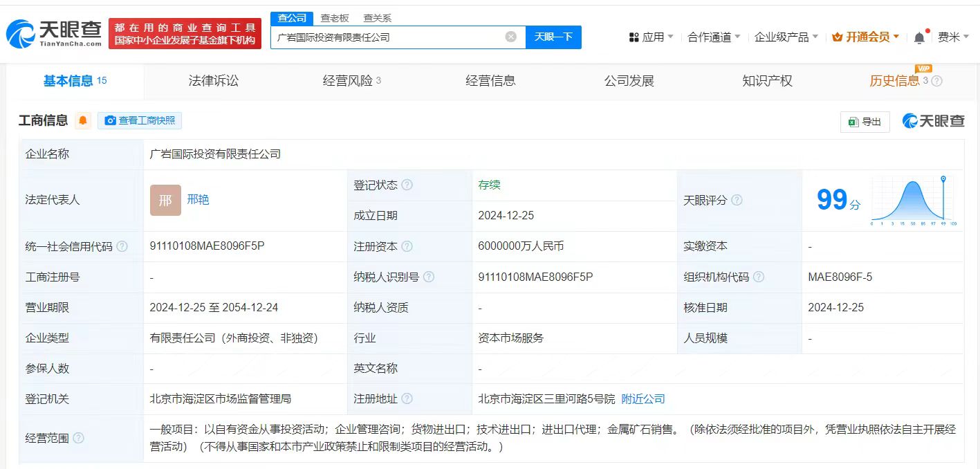Click the orange alert bell beside 工商信息
Viewport: 980px width, 469px height.
(83, 120)
